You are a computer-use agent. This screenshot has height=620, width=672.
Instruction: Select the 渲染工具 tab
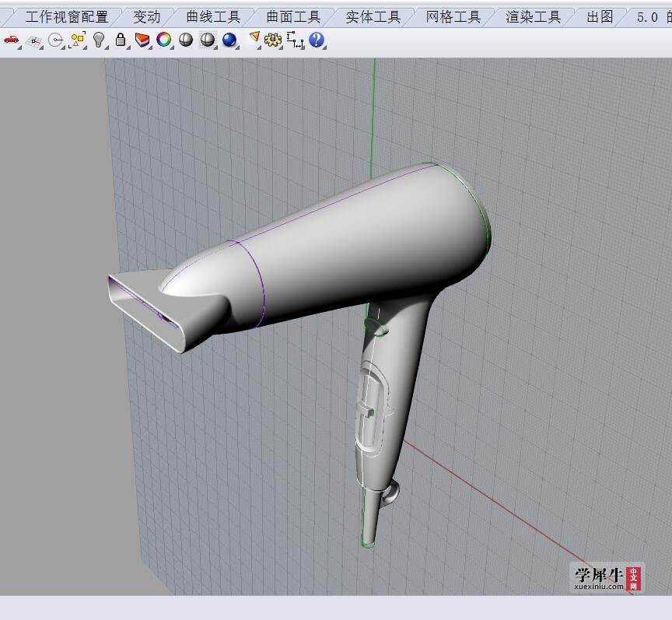[x=533, y=17]
